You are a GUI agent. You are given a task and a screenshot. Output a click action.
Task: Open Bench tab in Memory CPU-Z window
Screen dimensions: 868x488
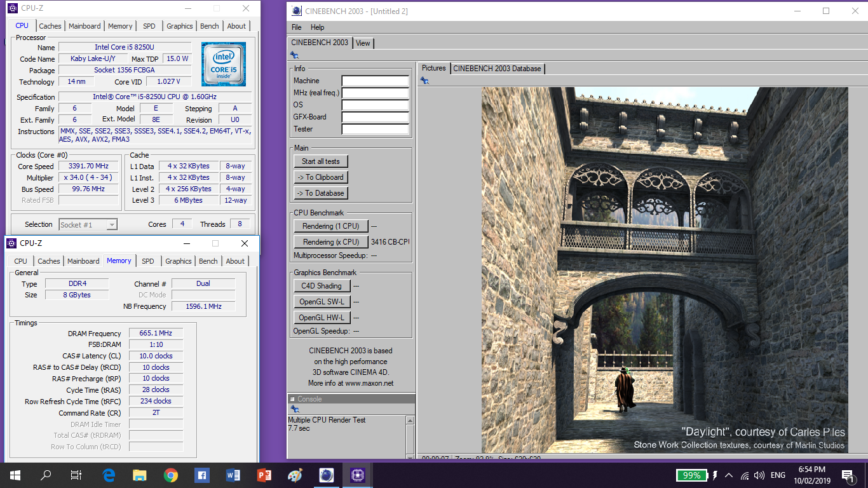pyautogui.click(x=208, y=261)
